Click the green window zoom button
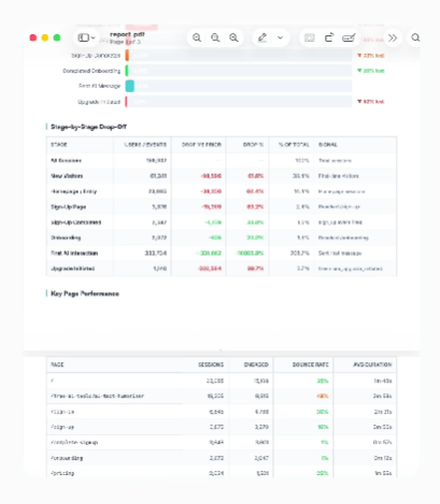Image resolution: width=440 pixels, height=504 pixels. 57,38
